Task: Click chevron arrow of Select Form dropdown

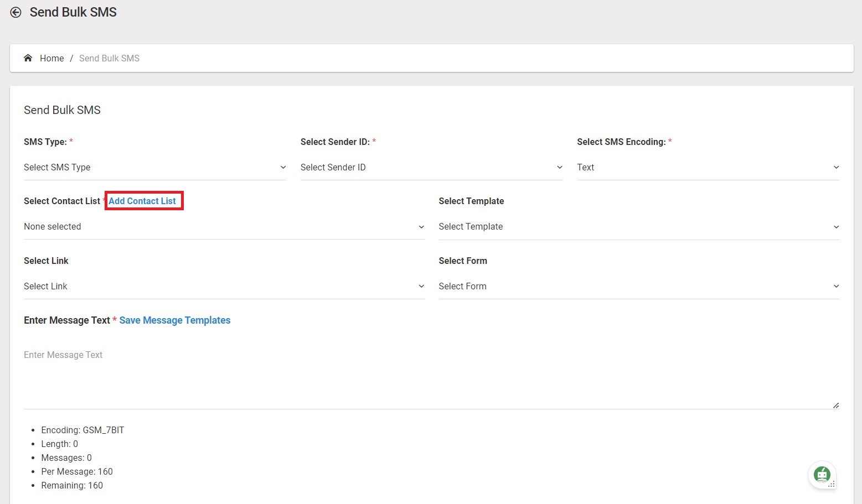Action: 836,287
